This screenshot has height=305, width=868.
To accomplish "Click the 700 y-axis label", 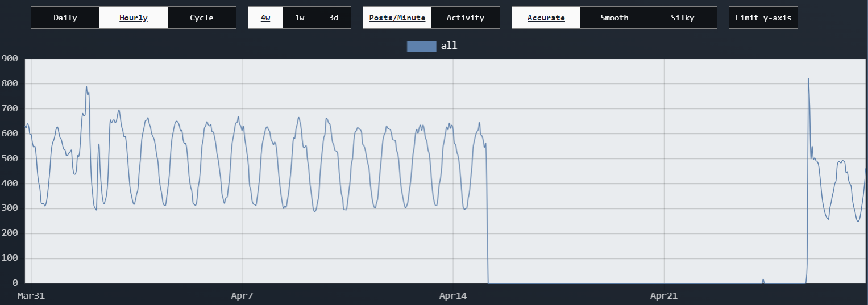I will (10, 108).
